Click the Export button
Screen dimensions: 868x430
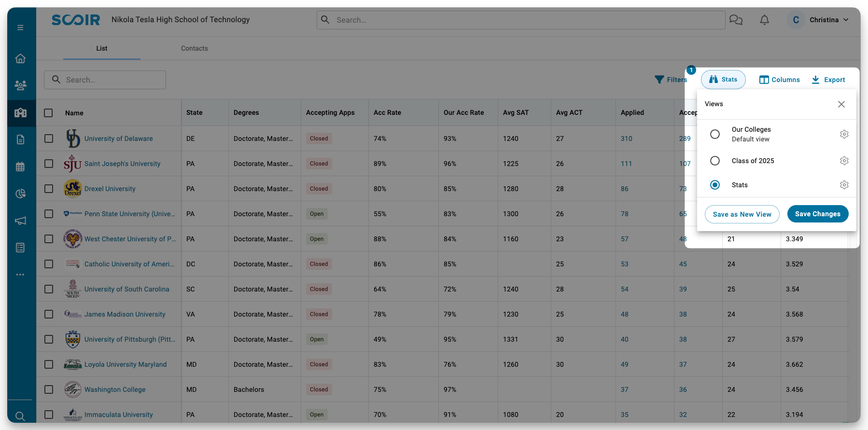pyautogui.click(x=828, y=80)
